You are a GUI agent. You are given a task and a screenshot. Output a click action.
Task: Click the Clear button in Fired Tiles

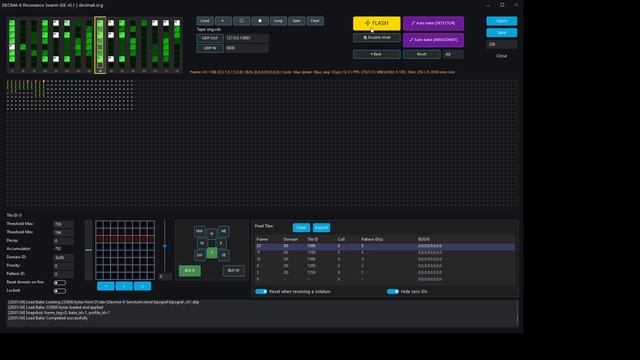(301, 227)
